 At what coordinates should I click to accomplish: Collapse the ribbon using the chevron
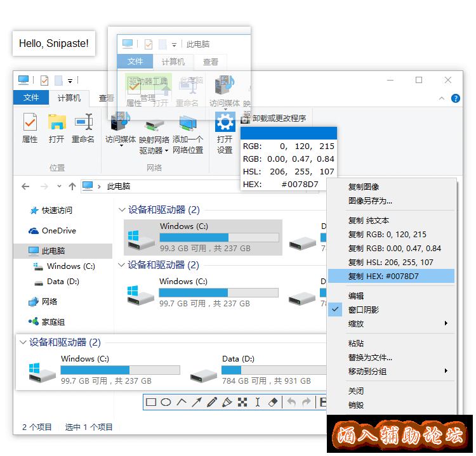pos(442,98)
